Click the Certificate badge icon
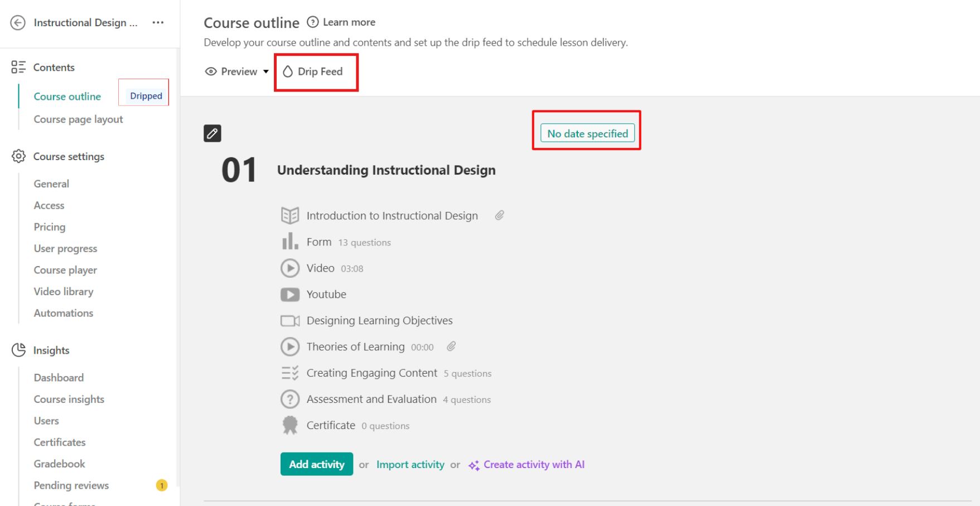980x506 pixels. (289, 425)
